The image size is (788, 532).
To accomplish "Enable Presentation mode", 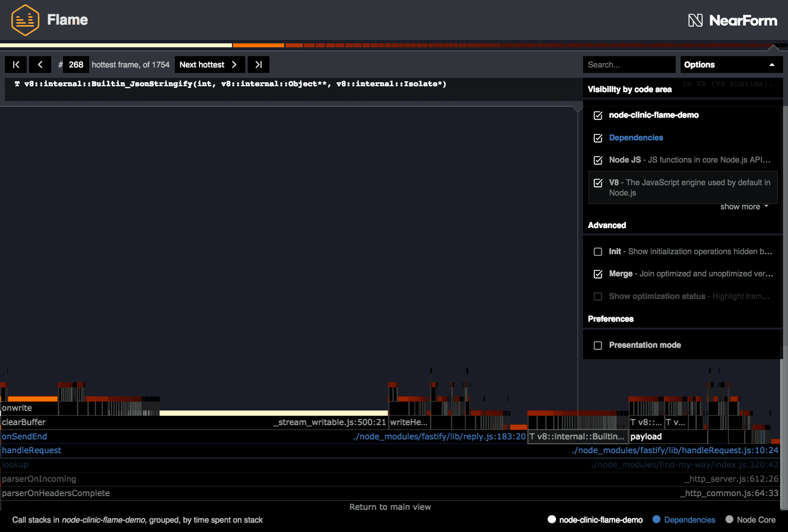I will [x=598, y=345].
